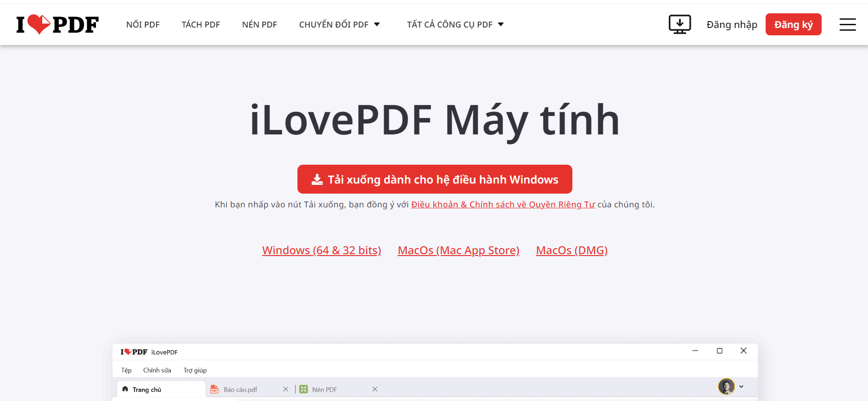The height and width of the screenshot is (401, 868).
Task: Click the Báo cáo.pdf file icon
Action: pyautogui.click(x=214, y=389)
